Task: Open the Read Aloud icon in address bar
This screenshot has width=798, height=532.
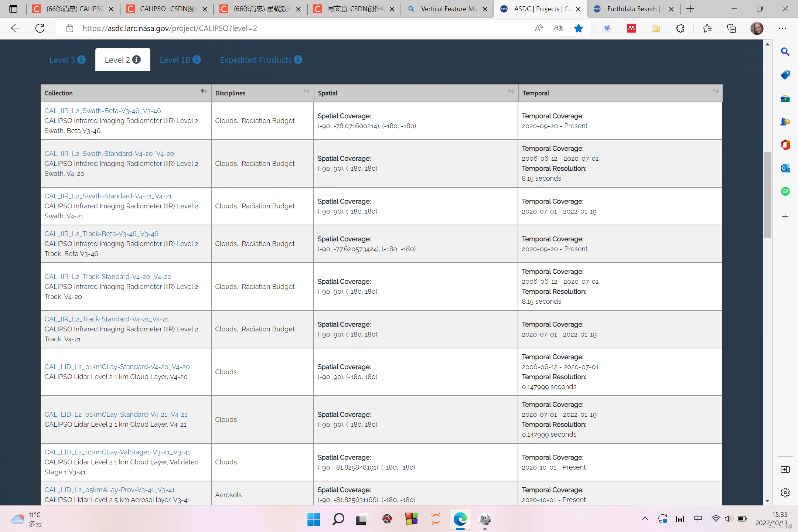Action: pyautogui.click(x=539, y=28)
